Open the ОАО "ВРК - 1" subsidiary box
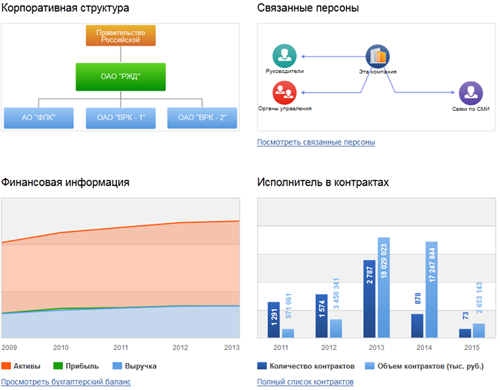The image size is (500, 390). tap(121, 118)
